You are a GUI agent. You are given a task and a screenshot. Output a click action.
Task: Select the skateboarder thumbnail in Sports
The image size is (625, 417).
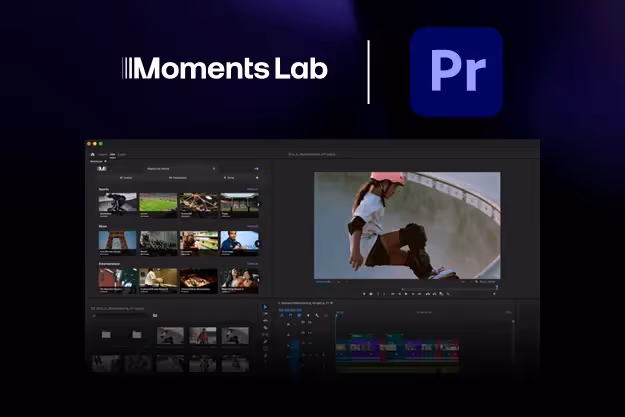coord(118,203)
